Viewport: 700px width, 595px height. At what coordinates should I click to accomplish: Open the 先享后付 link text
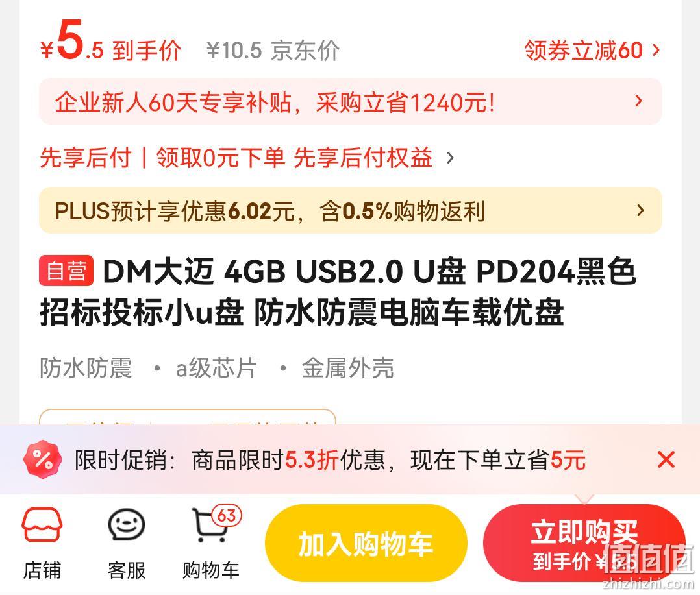(x=85, y=158)
